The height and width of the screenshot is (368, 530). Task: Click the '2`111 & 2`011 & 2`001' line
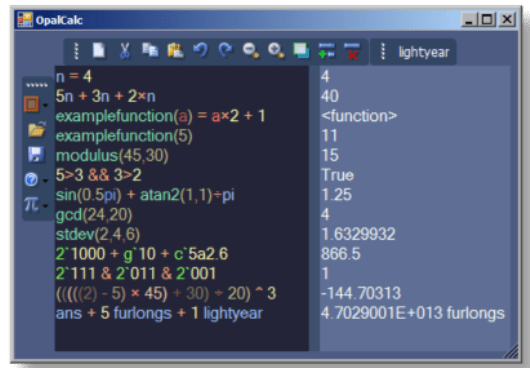tap(136, 273)
